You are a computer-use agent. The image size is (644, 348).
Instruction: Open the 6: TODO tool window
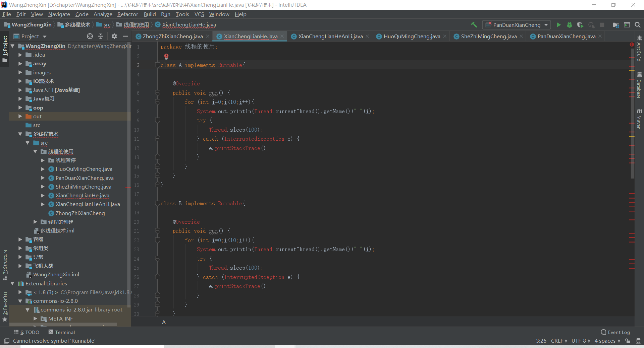tap(27, 332)
